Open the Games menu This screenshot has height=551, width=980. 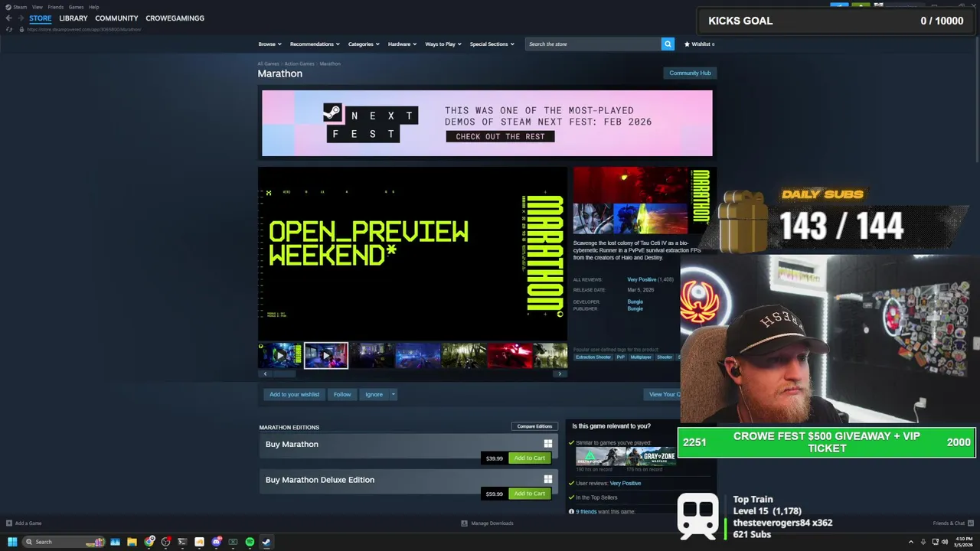coord(76,7)
